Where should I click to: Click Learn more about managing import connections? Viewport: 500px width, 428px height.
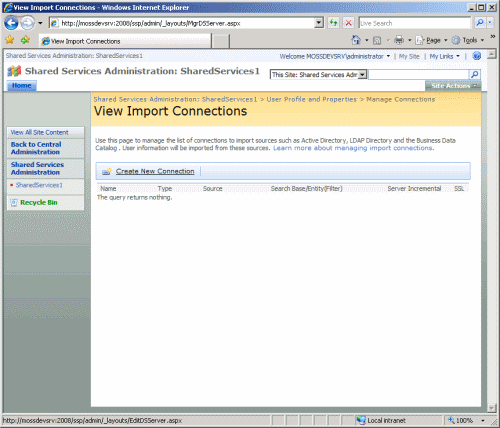(353, 148)
